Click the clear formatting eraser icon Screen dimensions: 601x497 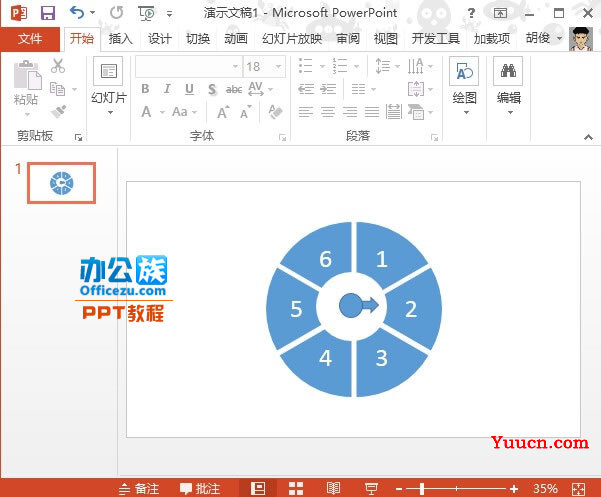(275, 112)
